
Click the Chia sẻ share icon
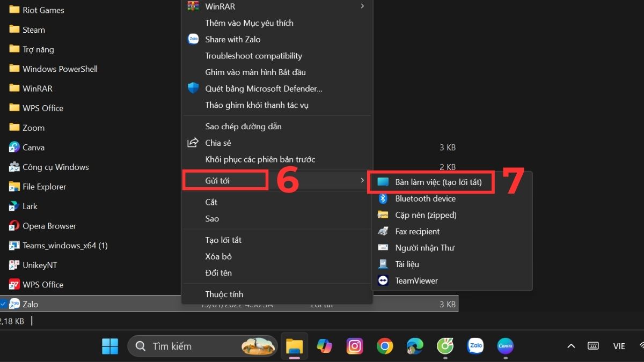click(193, 143)
